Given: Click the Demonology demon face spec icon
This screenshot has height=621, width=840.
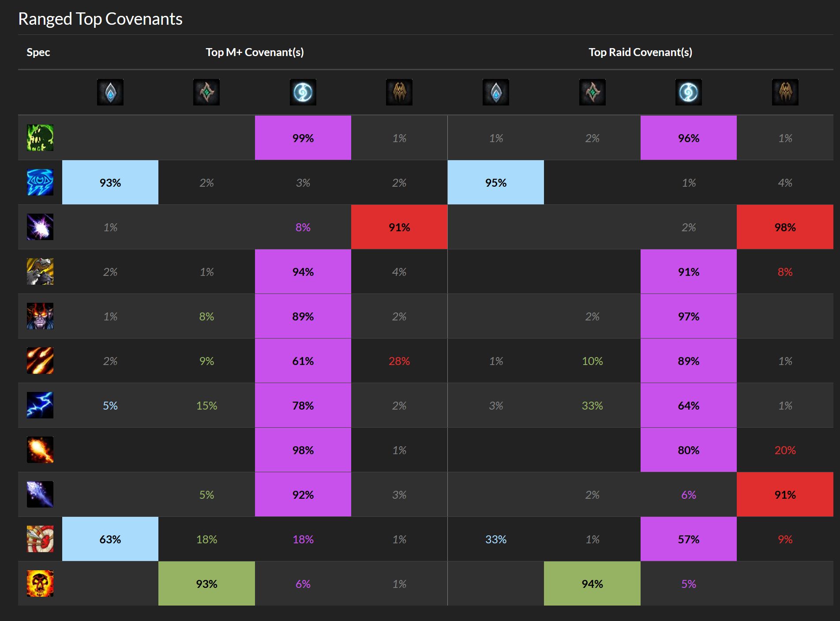Looking at the screenshot, I should click(x=40, y=316).
